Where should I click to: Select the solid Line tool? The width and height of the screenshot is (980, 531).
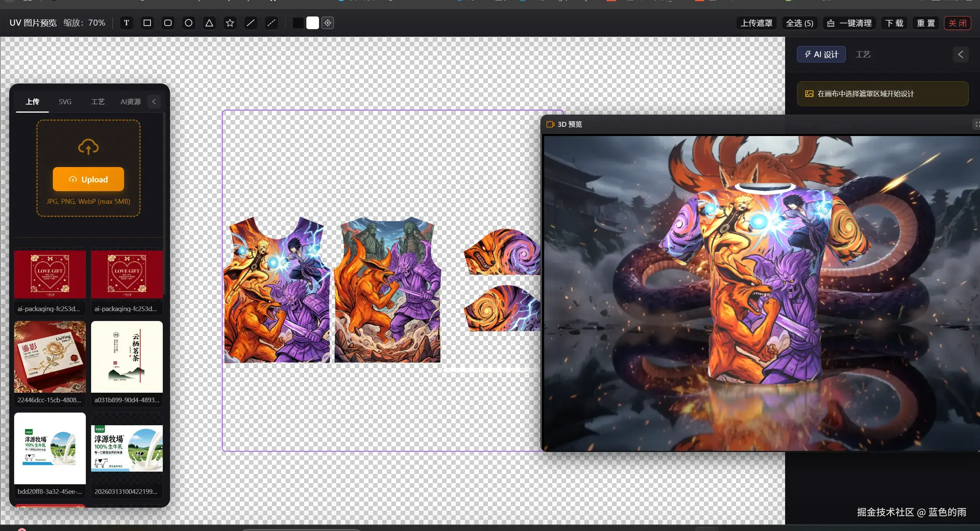point(250,23)
